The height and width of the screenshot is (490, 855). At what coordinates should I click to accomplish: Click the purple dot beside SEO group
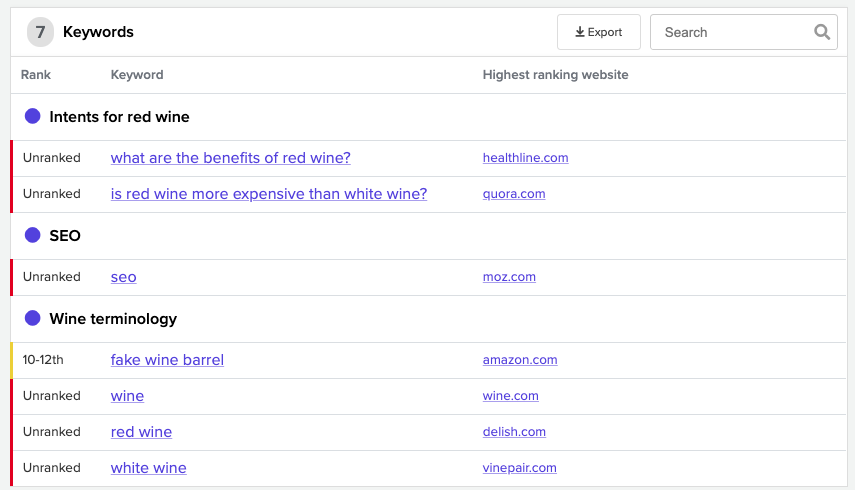coord(33,235)
